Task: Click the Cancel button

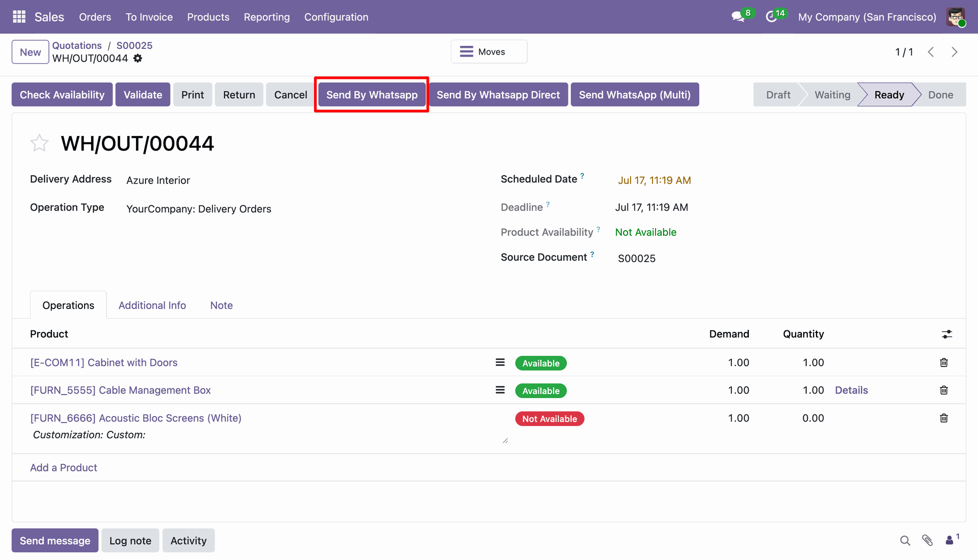Action: [290, 95]
